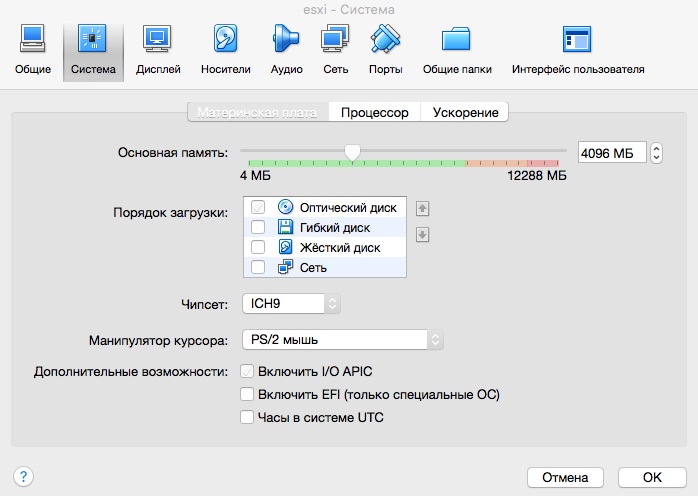Image resolution: width=698 pixels, height=496 pixels.
Task: Switch to the Ускорение tab
Action: (x=465, y=112)
